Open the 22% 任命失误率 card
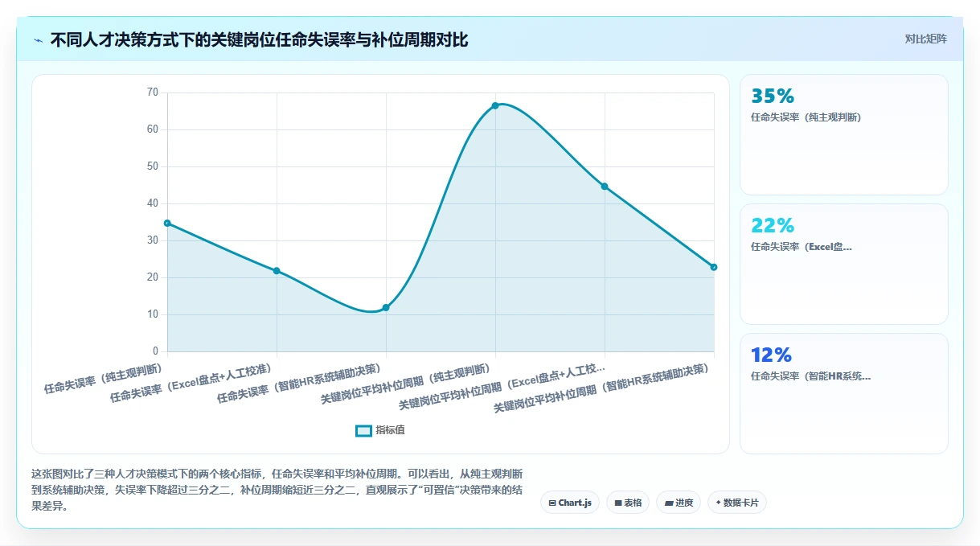980x546 pixels. pyautogui.click(x=843, y=264)
